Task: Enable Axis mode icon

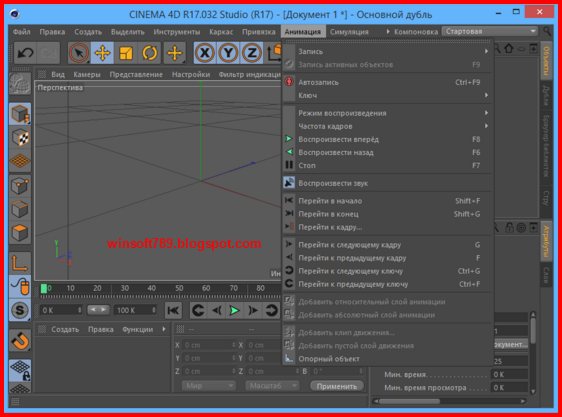Action: pyautogui.click(x=20, y=263)
